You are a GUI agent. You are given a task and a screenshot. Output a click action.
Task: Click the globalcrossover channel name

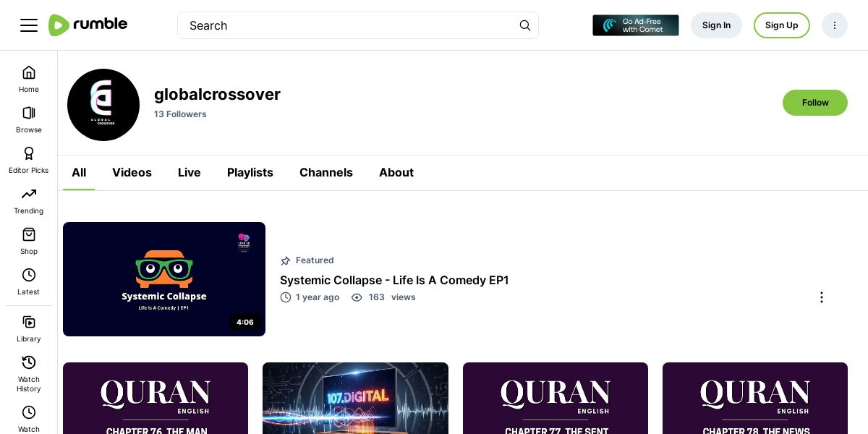pos(217,94)
